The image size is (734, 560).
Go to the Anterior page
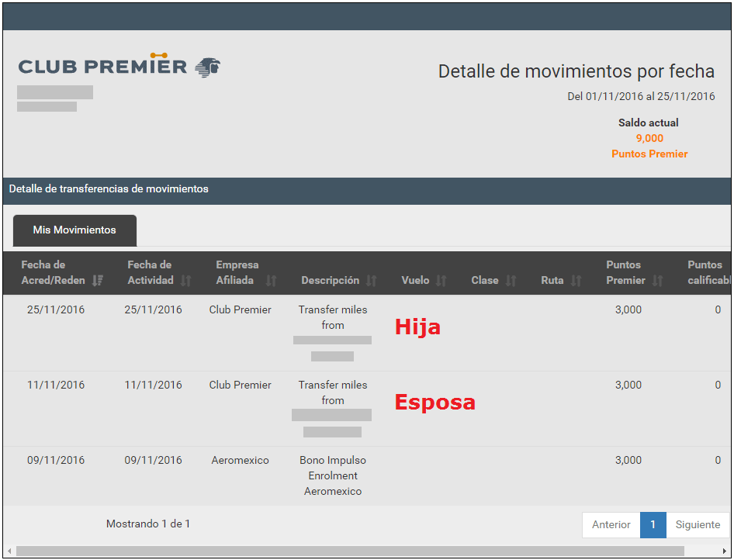(611, 524)
